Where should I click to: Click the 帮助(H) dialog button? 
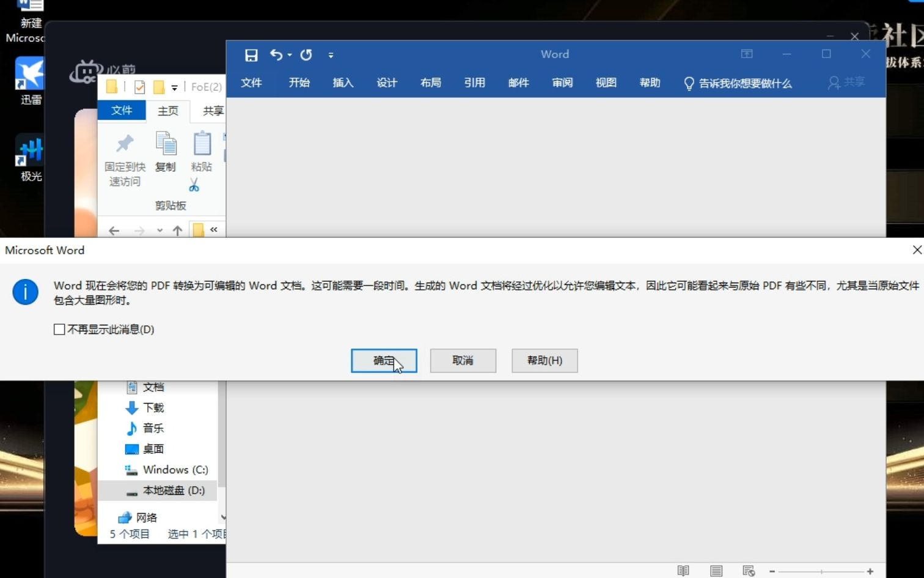click(544, 361)
